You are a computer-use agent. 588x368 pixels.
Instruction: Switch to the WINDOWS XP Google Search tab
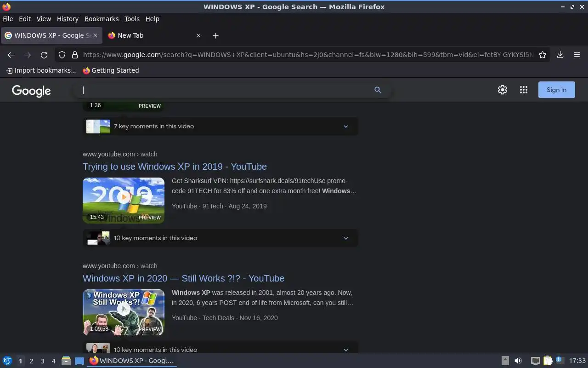pyautogui.click(x=51, y=35)
